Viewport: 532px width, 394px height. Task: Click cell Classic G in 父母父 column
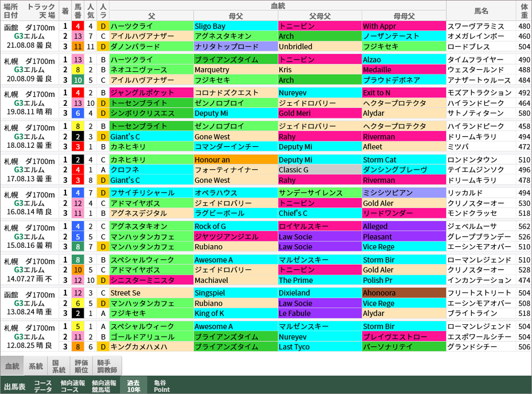tap(320, 170)
